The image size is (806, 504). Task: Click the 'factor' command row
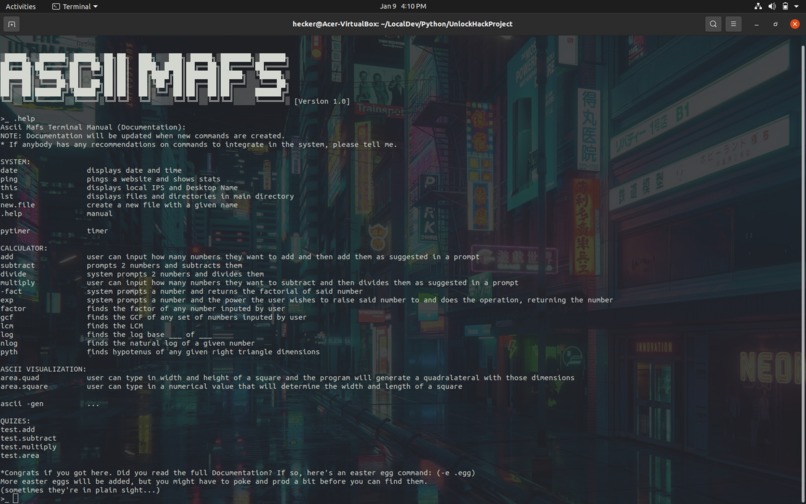point(142,309)
